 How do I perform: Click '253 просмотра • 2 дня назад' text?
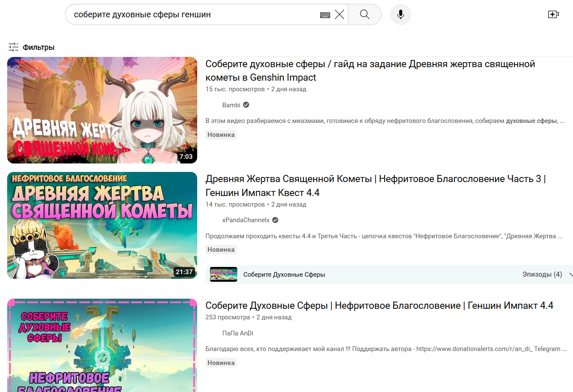point(249,317)
